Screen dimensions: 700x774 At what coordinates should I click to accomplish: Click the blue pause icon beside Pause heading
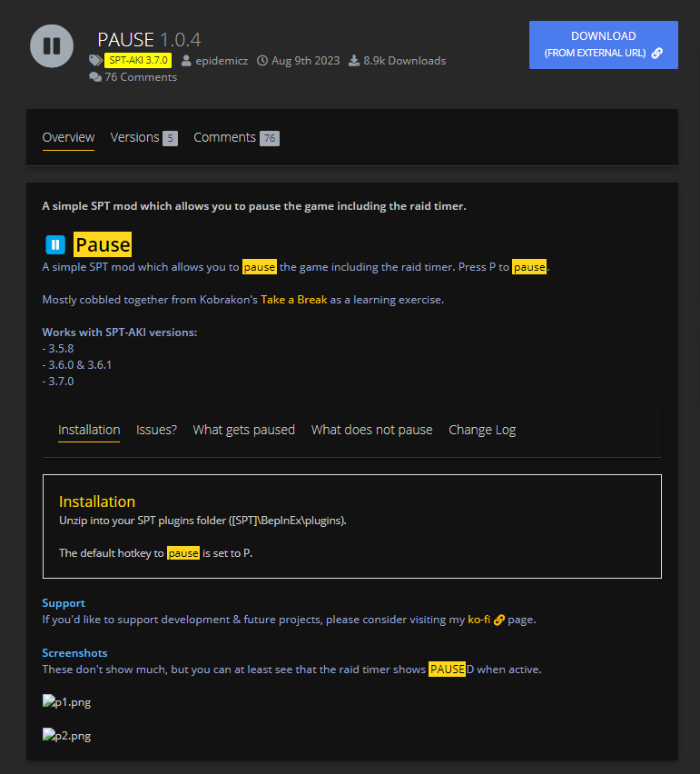55,244
